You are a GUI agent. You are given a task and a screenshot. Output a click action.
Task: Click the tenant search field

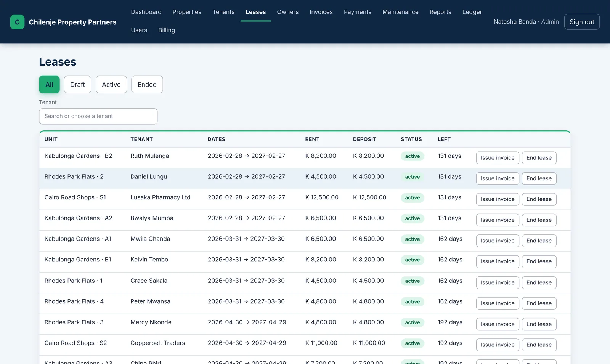coord(98,116)
